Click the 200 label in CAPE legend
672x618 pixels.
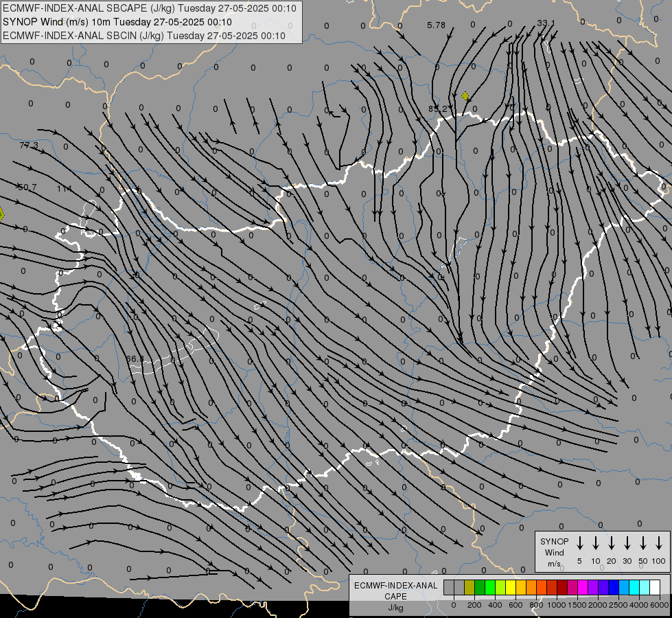coord(474,605)
